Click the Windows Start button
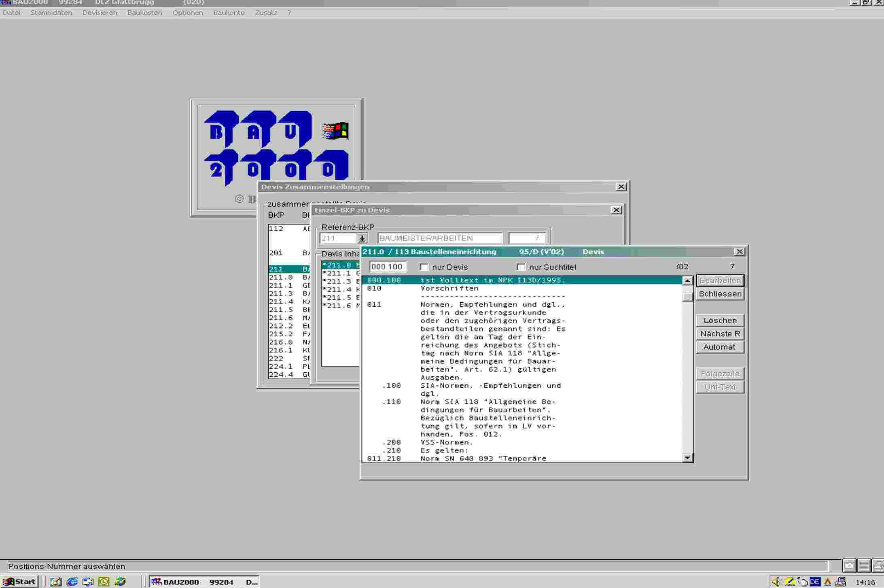Screen dimensions: 884x588 [19, 582]
